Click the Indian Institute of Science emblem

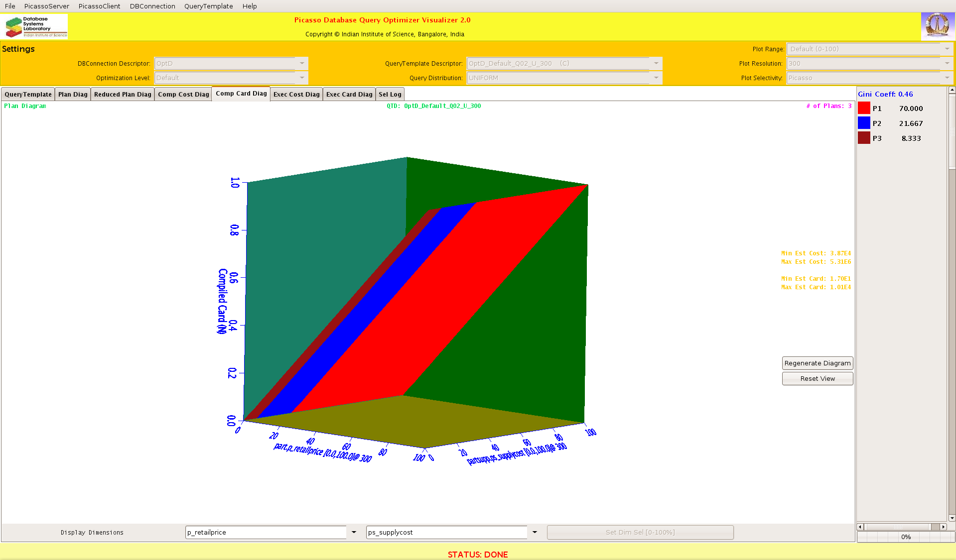point(937,26)
